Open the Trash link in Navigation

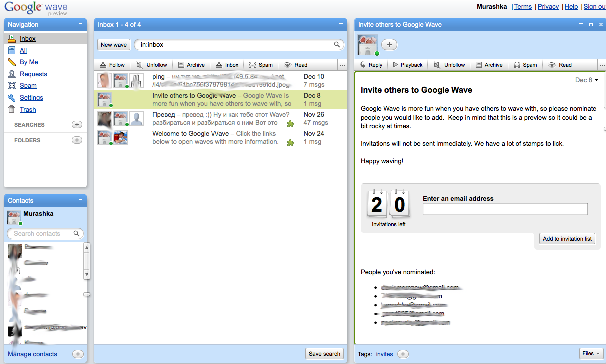coord(28,109)
